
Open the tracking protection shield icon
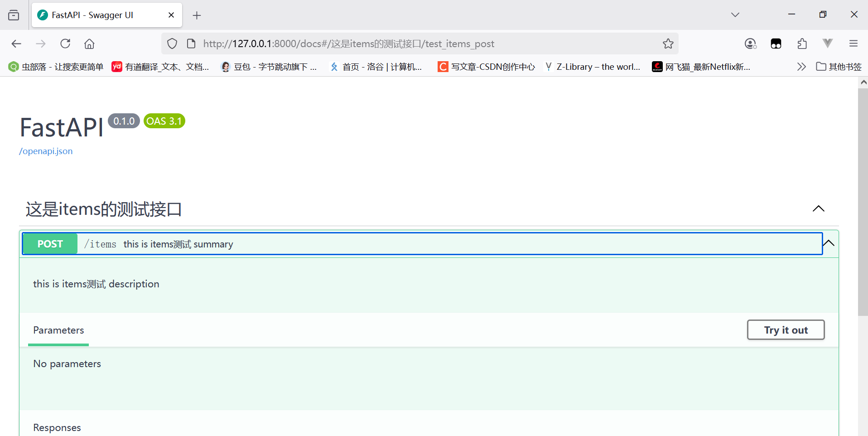pos(172,44)
